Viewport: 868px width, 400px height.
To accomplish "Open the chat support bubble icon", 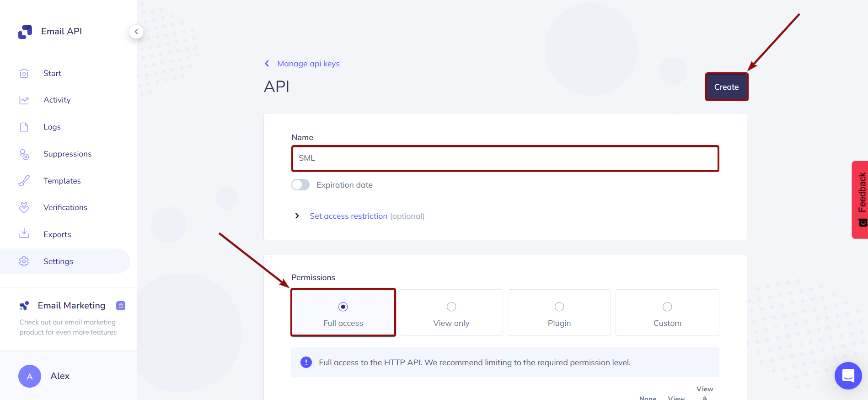I will (848, 376).
